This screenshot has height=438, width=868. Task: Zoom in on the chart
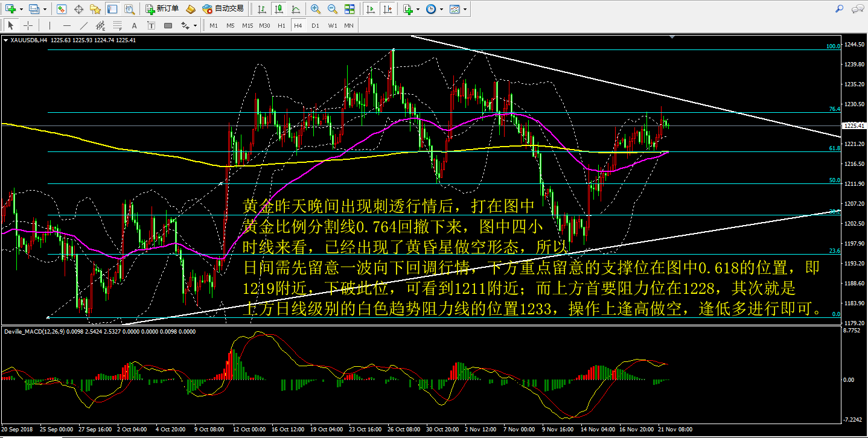click(x=316, y=9)
